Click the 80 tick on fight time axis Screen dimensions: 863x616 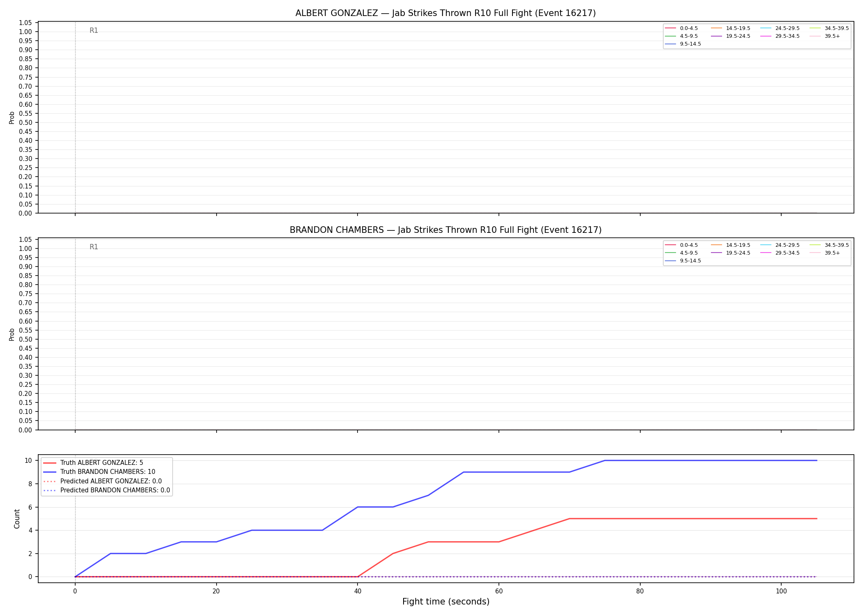coord(640,591)
